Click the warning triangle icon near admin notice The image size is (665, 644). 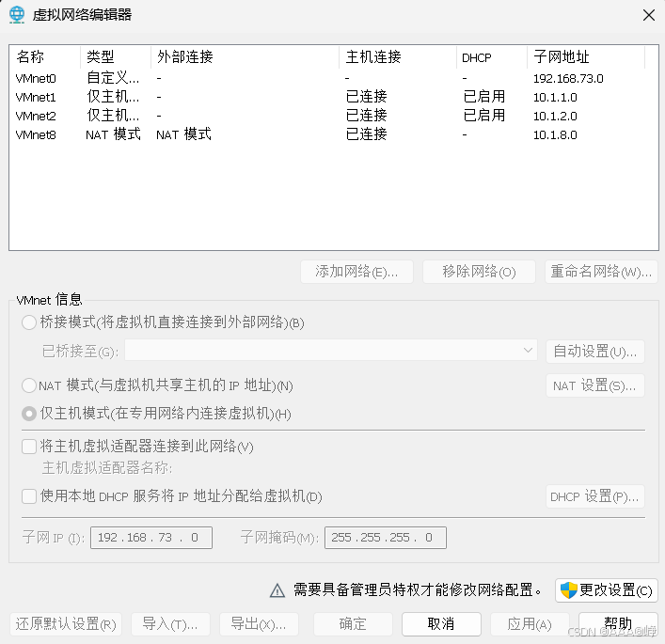point(277,590)
